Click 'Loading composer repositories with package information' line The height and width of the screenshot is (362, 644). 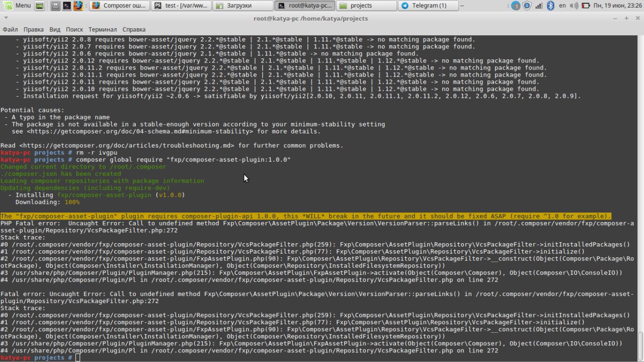coord(102,180)
